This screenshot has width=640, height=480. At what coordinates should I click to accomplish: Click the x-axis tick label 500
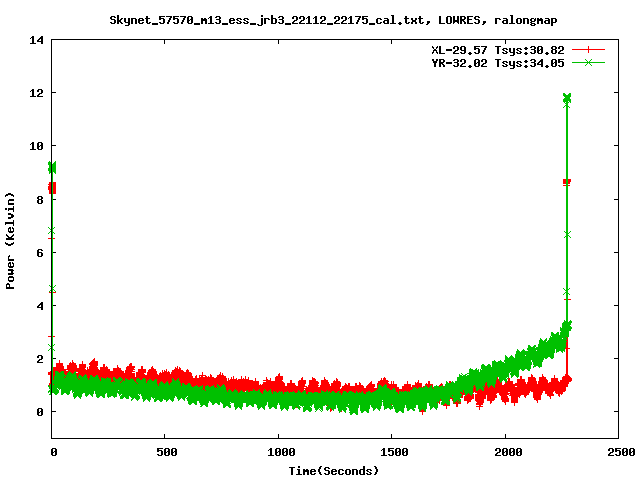pos(167,452)
